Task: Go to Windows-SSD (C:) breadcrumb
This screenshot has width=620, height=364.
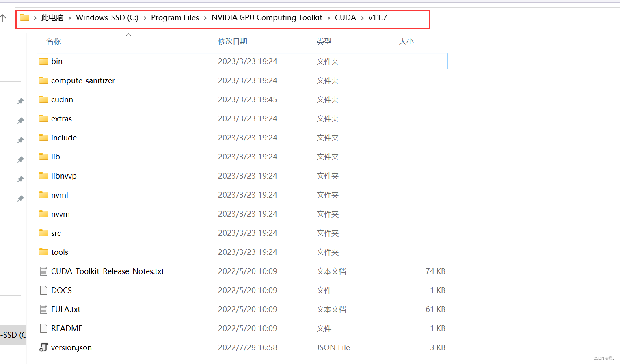Action: pyautogui.click(x=107, y=18)
